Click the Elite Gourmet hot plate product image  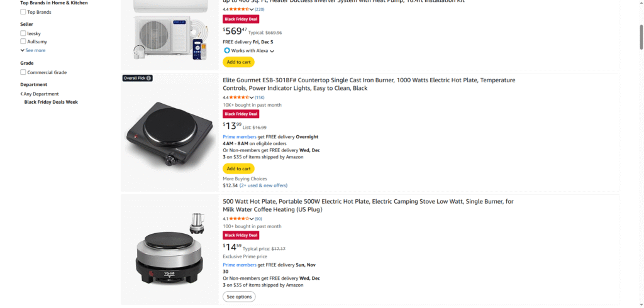[170, 133]
